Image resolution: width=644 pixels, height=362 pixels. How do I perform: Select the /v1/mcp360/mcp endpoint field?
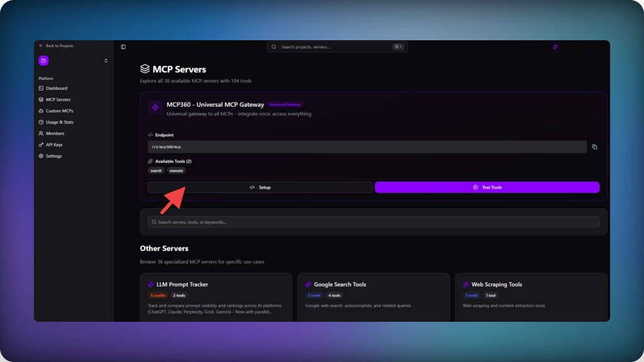[x=367, y=147]
